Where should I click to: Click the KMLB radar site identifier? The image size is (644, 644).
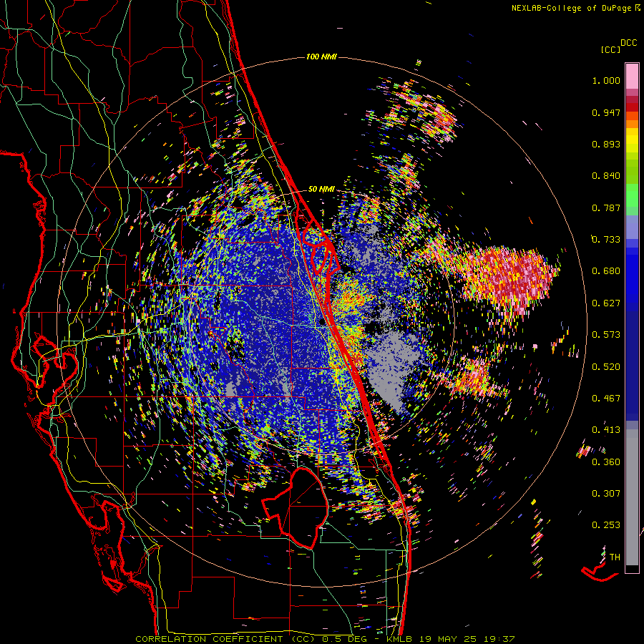pos(401,639)
